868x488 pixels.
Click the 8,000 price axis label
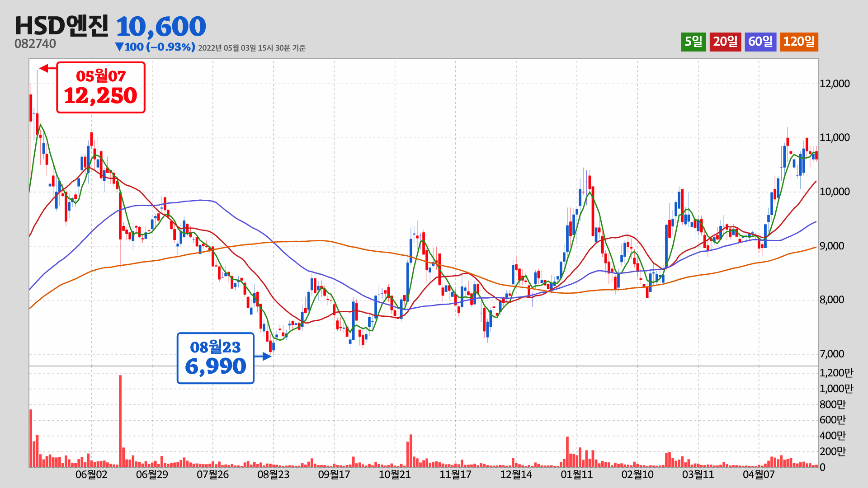click(x=832, y=300)
